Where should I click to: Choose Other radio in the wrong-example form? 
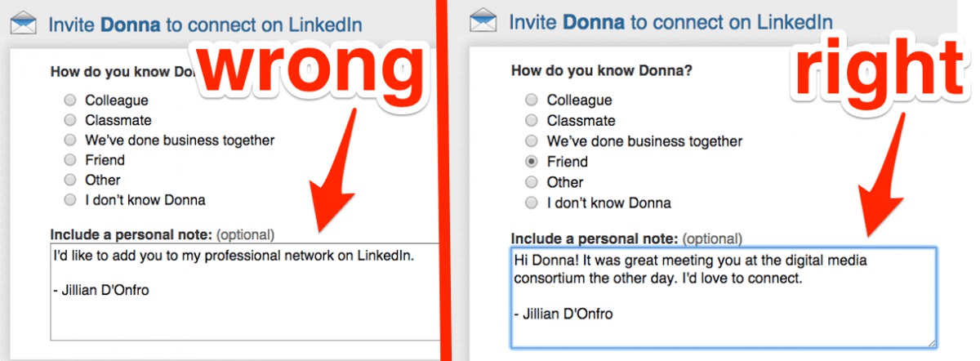pyautogui.click(x=70, y=180)
